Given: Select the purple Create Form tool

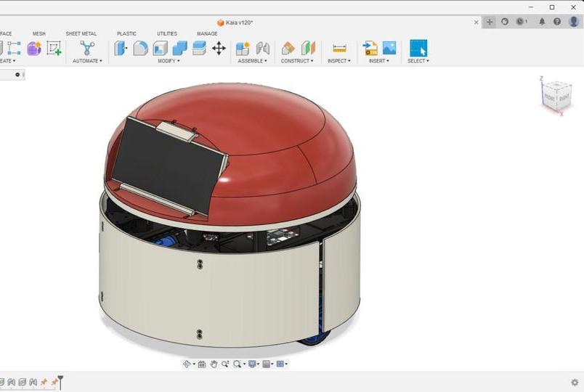Looking at the screenshot, I should coord(34,49).
